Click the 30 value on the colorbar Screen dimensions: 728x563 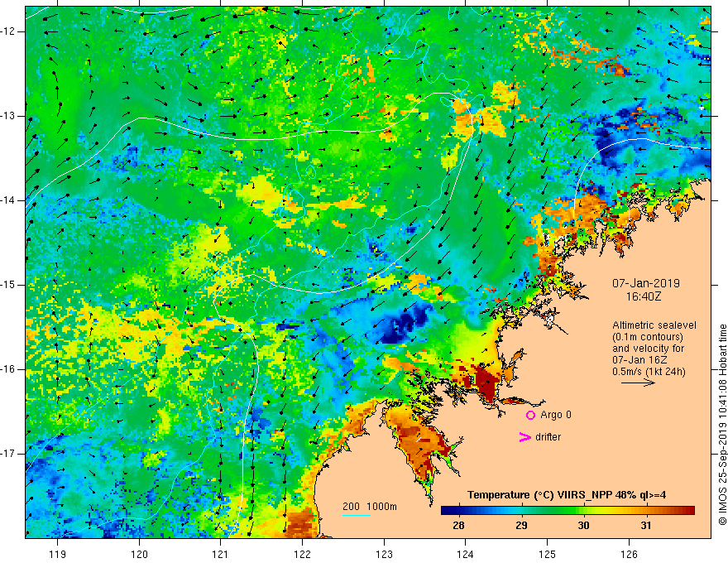(x=583, y=526)
